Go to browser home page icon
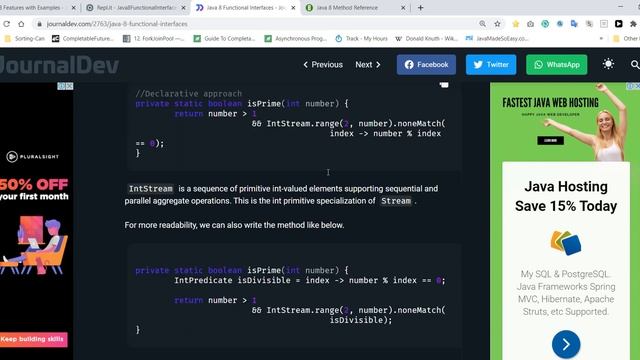Viewport: 640px width, 360px height. pos(21,24)
